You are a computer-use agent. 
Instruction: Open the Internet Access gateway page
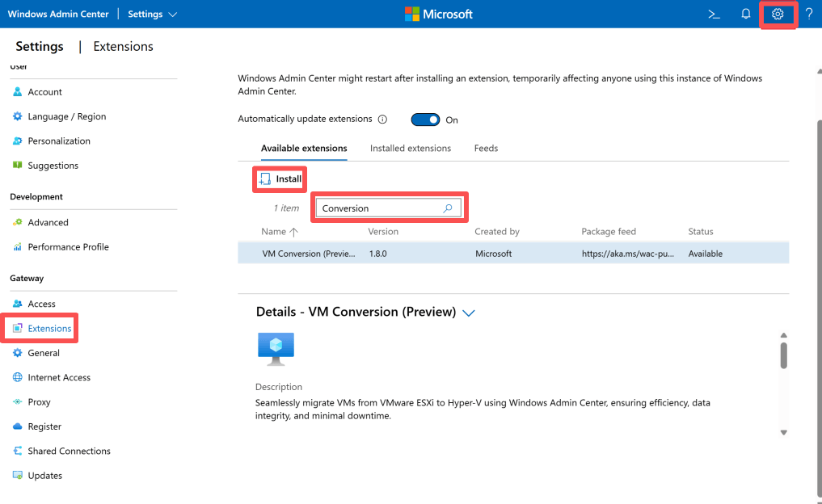[59, 377]
